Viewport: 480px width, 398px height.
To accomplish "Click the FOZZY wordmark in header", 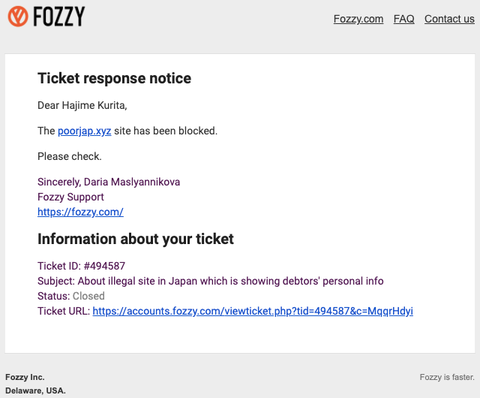I will pyautogui.click(x=59, y=17).
